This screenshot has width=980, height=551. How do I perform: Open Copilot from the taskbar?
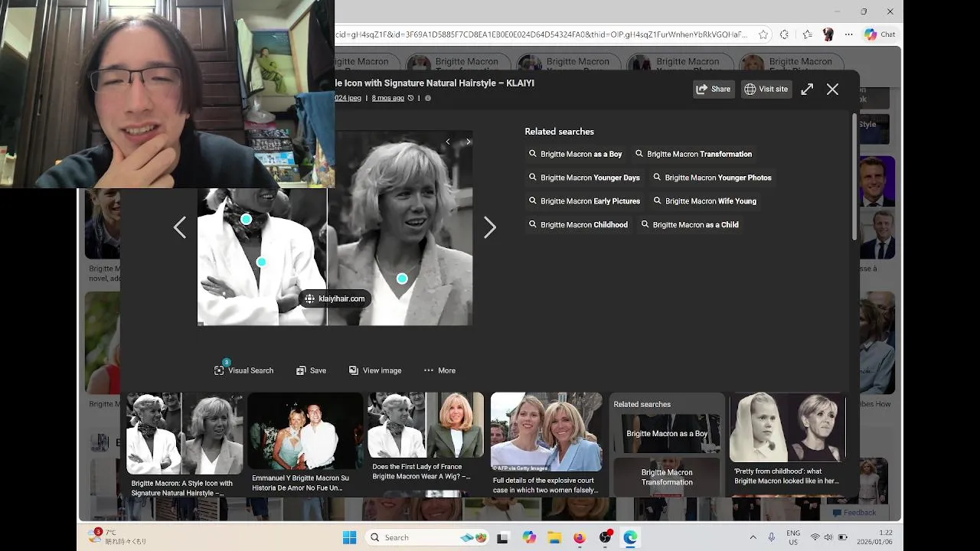coord(529,537)
